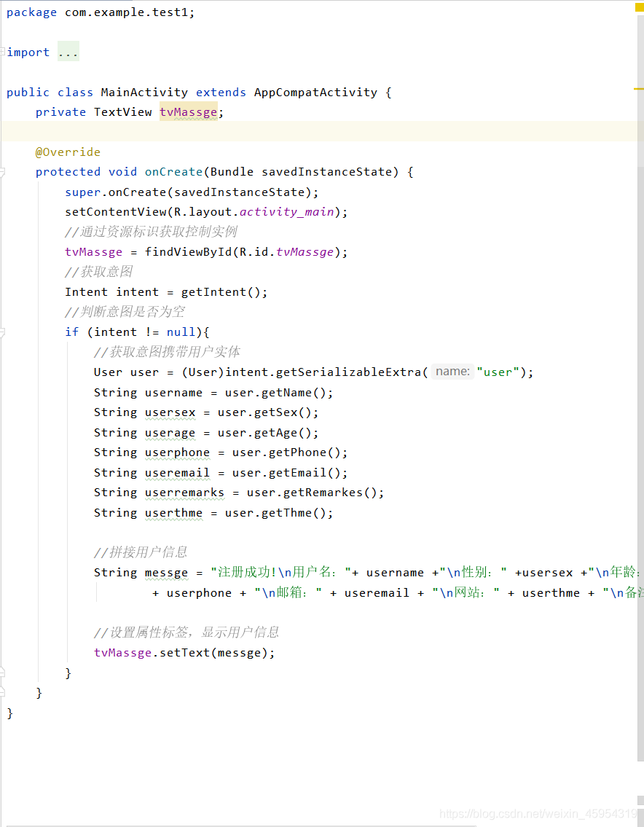Click the null keyword in if condition
Image resolution: width=644 pixels, height=827 pixels.
181,332
